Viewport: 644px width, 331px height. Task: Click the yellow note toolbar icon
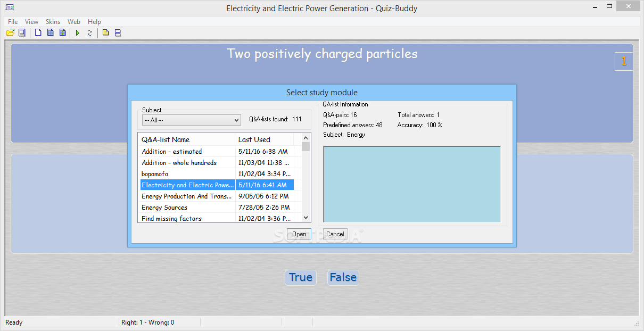pos(105,33)
